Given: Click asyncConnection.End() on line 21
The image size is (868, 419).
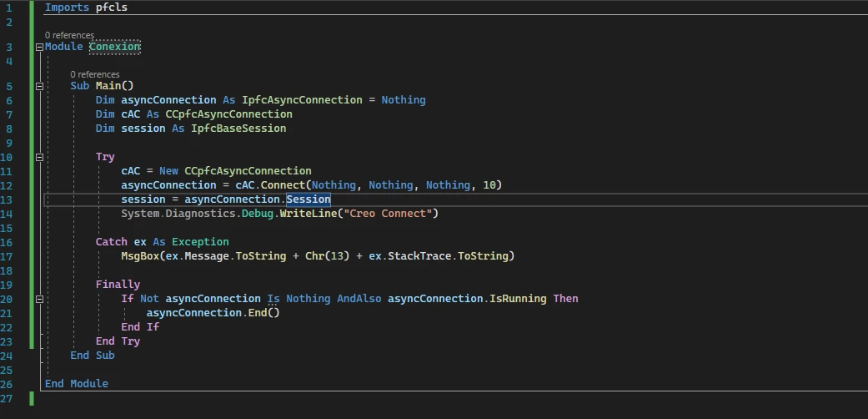Looking at the screenshot, I should [x=213, y=313].
